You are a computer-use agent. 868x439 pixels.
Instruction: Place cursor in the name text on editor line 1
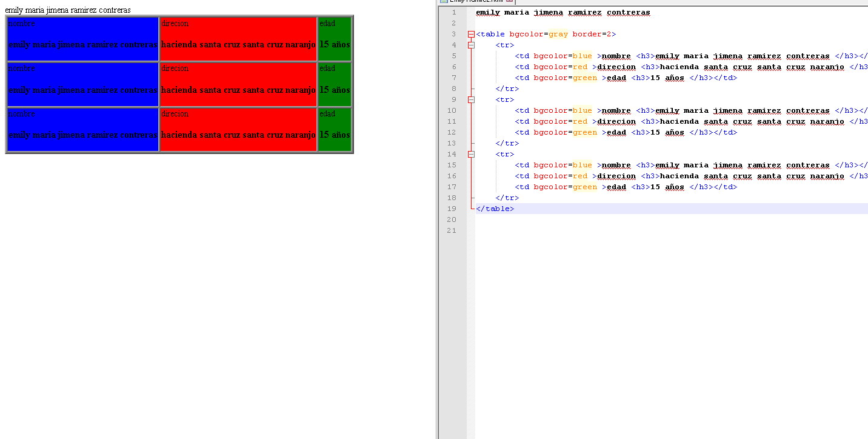click(x=563, y=13)
